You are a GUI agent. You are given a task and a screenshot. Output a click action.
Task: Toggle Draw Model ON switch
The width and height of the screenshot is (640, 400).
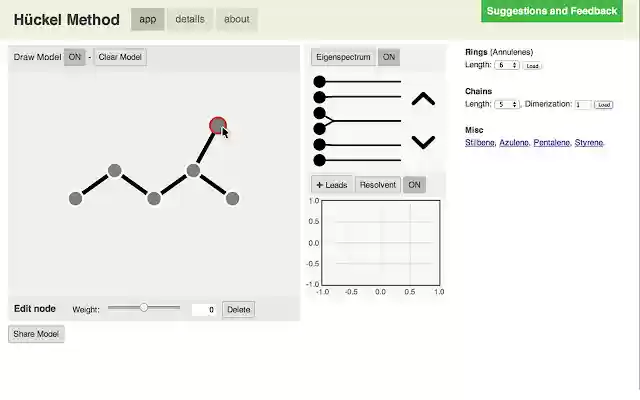pyautogui.click(x=75, y=57)
